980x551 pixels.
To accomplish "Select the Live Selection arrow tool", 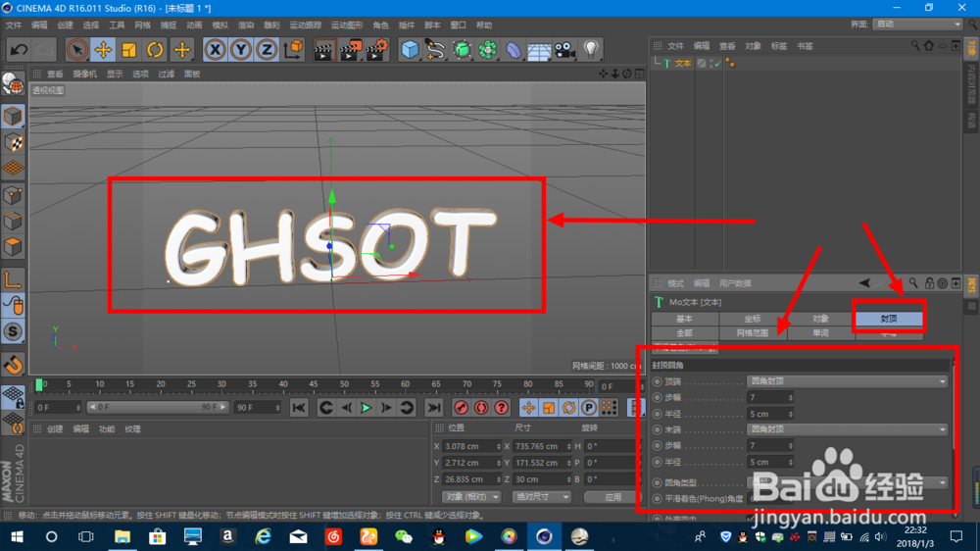I will 76,49.
